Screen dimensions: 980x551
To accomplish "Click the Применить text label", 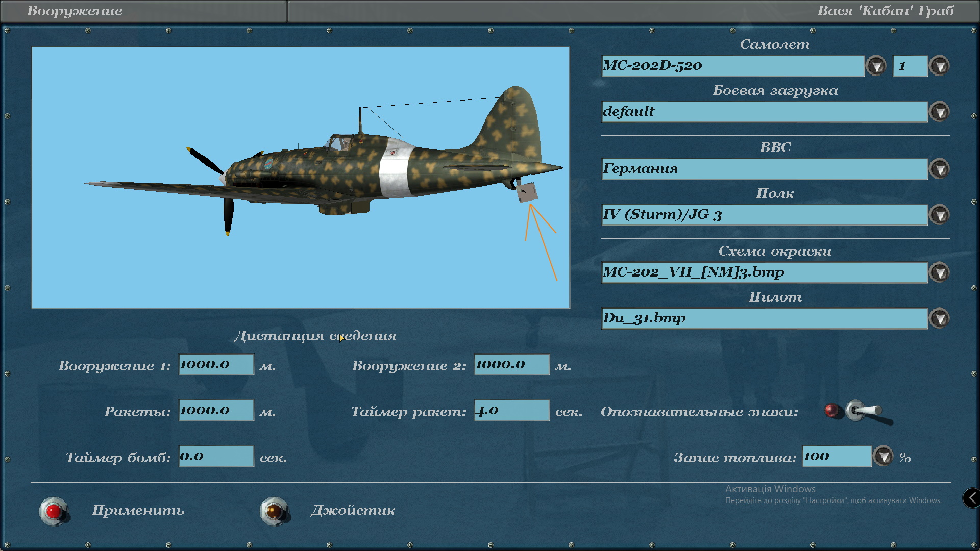I will point(138,511).
